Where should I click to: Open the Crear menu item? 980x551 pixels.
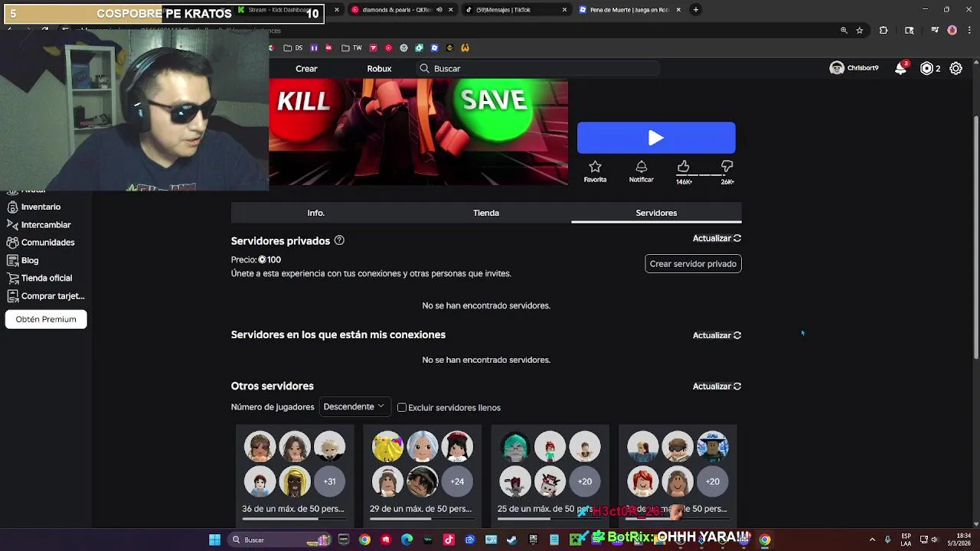pyautogui.click(x=306, y=68)
